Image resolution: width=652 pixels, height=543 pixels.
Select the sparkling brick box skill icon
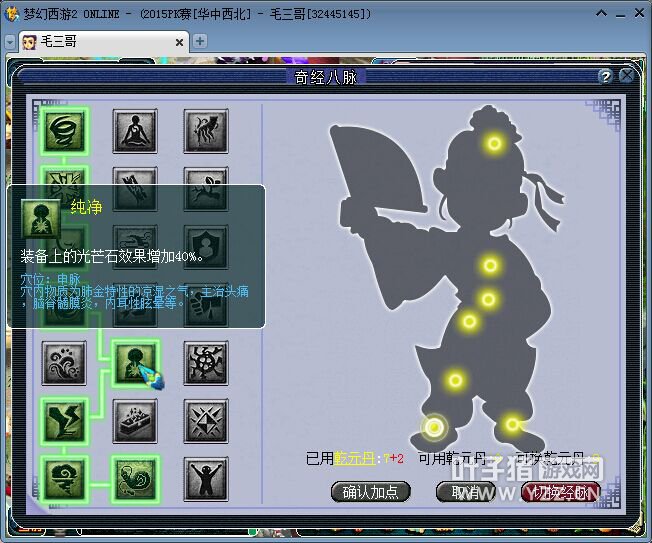tap(135, 421)
